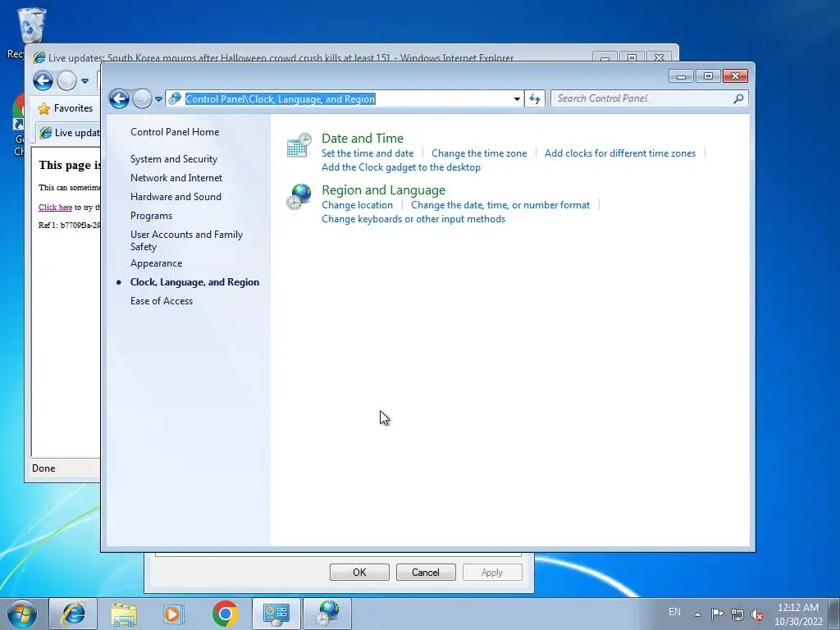Open the Date and Time icon
Image resolution: width=840 pixels, height=630 pixels.
pyautogui.click(x=299, y=146)
